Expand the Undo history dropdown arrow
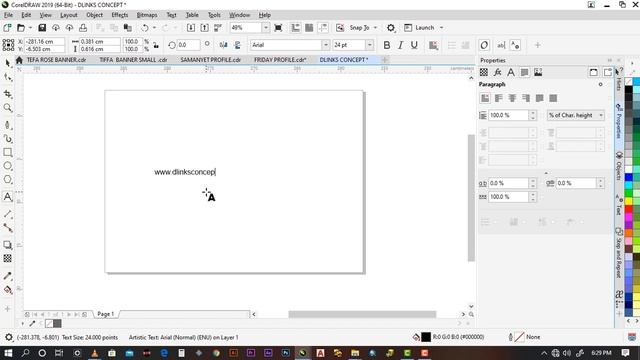 tap(154, 28)
